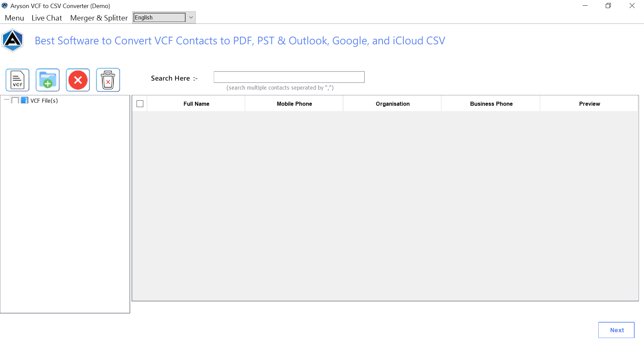
Task: Minimize the Aryson converter window
Action: [585, 6]
